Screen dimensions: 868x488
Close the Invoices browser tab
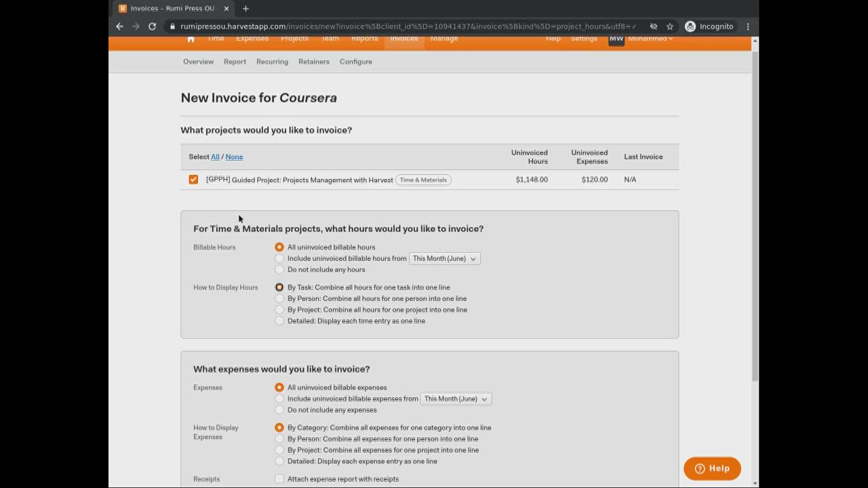point(226,8)
